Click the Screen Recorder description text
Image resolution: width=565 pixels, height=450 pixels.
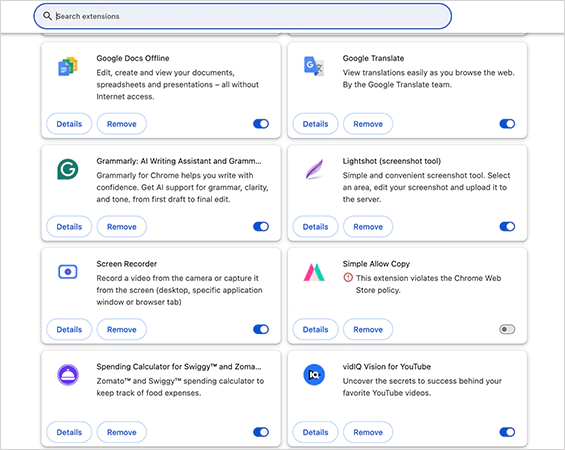[x=179, y=290]
